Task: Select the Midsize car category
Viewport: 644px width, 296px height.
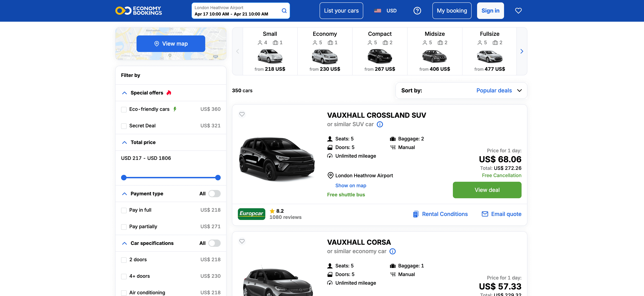Action: tap(434, 51)
